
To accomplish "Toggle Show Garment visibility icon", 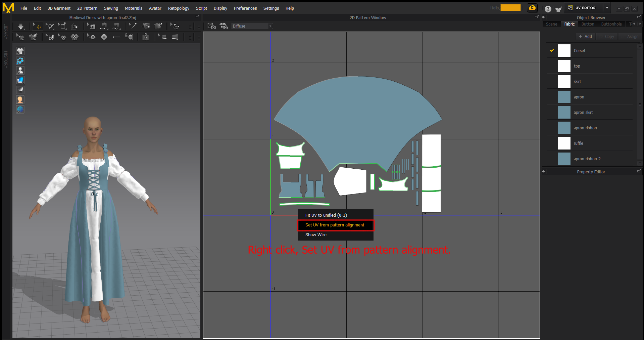I will point(20,51).
